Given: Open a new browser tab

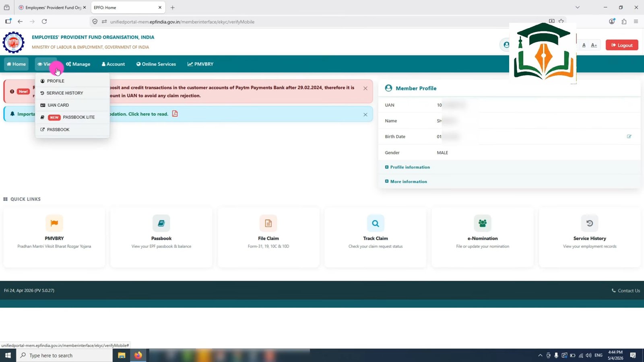Looking at the screenshot, I should click(173, 7).
